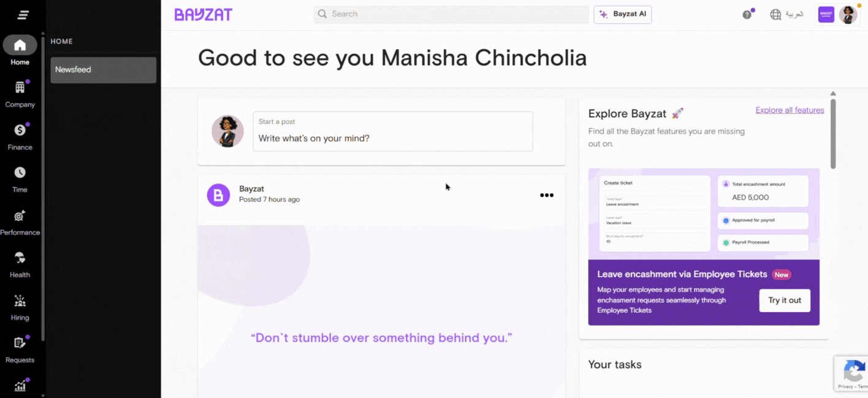The height and width of the screenshot is (398, 868).
Task: Open the help question mark icon
Action: tap(747, 15)
